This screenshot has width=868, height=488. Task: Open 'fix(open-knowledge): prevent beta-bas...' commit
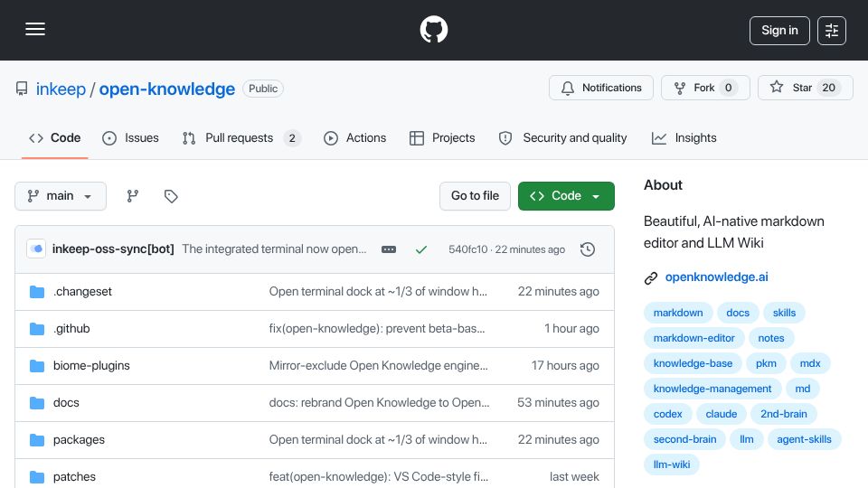377,329
